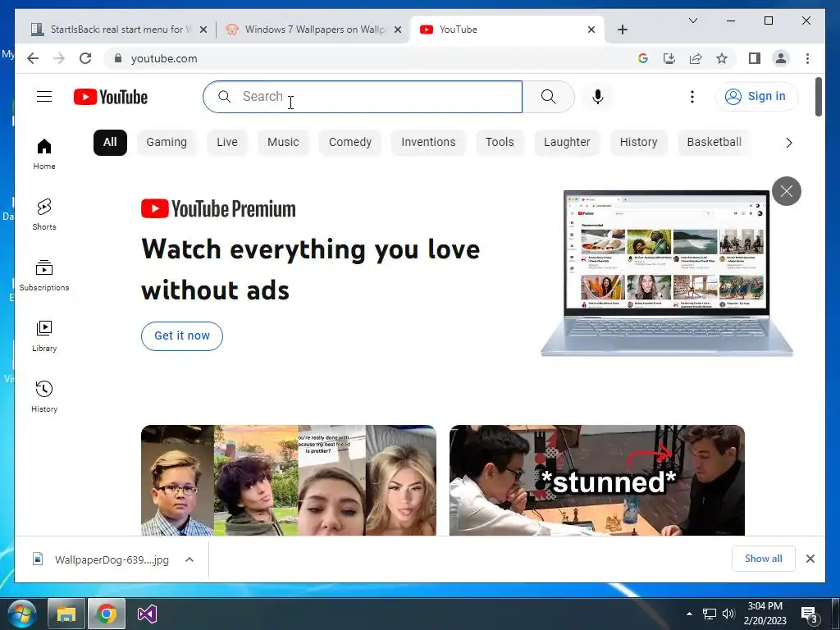
Task: Click the Chrome icon on the taskbar
Action: 107,614
